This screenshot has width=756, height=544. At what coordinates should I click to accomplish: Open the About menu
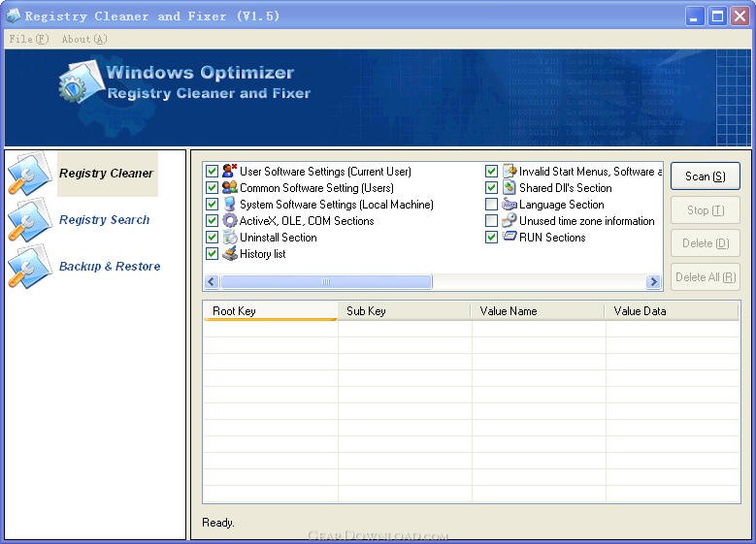[84, 39]
